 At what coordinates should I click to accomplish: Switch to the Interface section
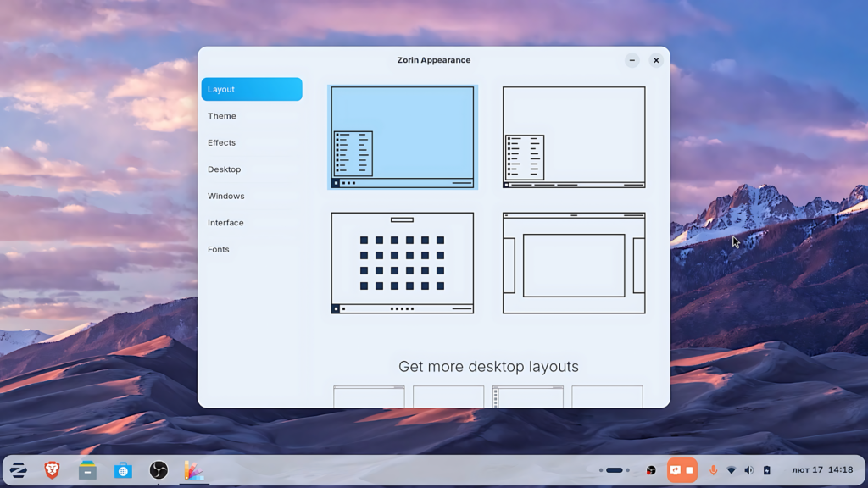252,223
